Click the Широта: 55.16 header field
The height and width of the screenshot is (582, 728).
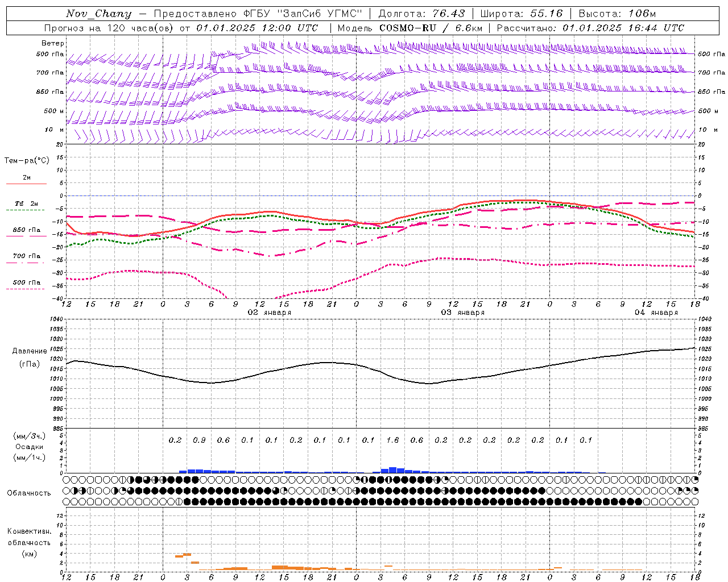521,14
